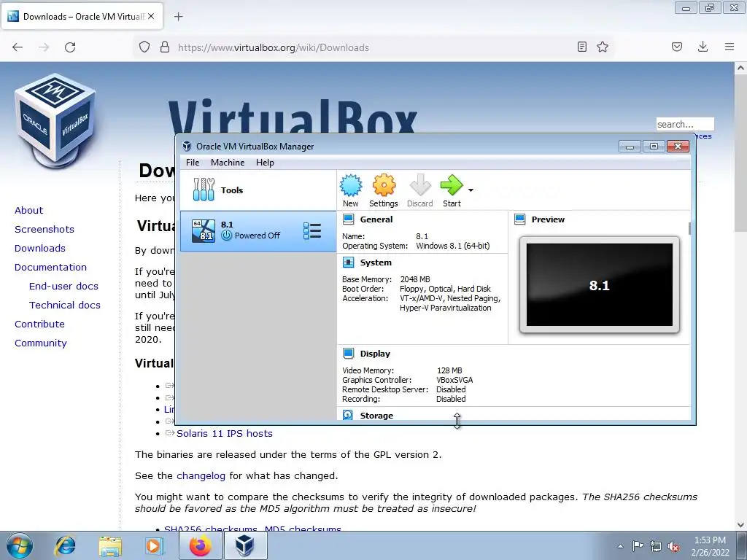Select the Downloads browser tab
This screenshot has height=560, width=747.
(82, 16)
